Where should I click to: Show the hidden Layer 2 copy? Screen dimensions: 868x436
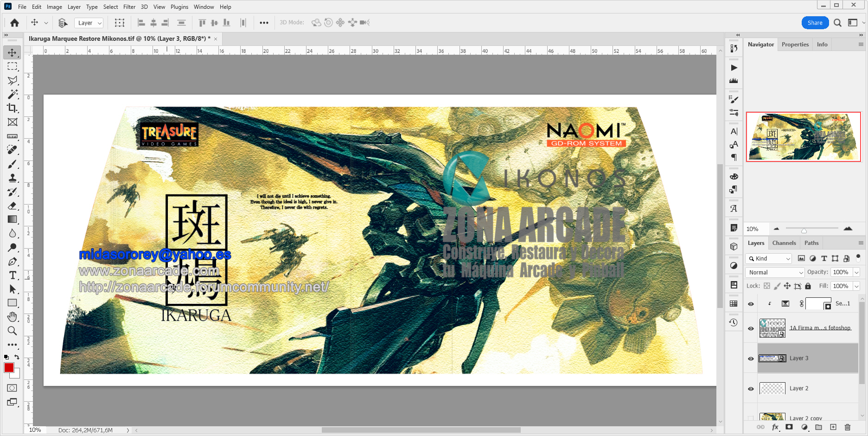click(x=751, y=418)
